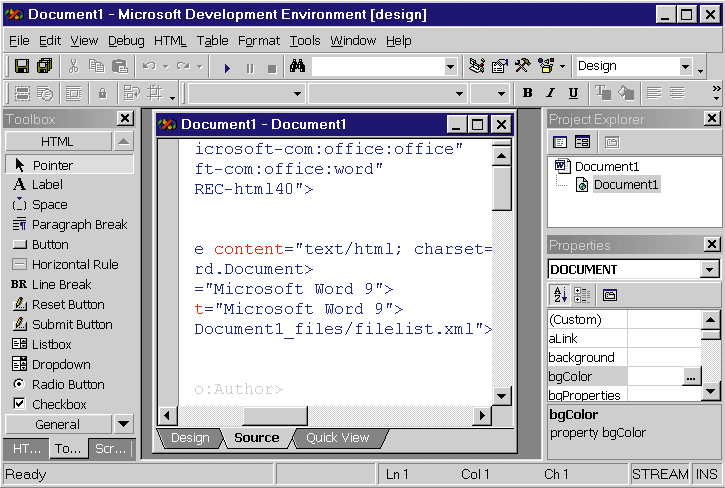Toggle categorized properties view icon

[582, 295]
